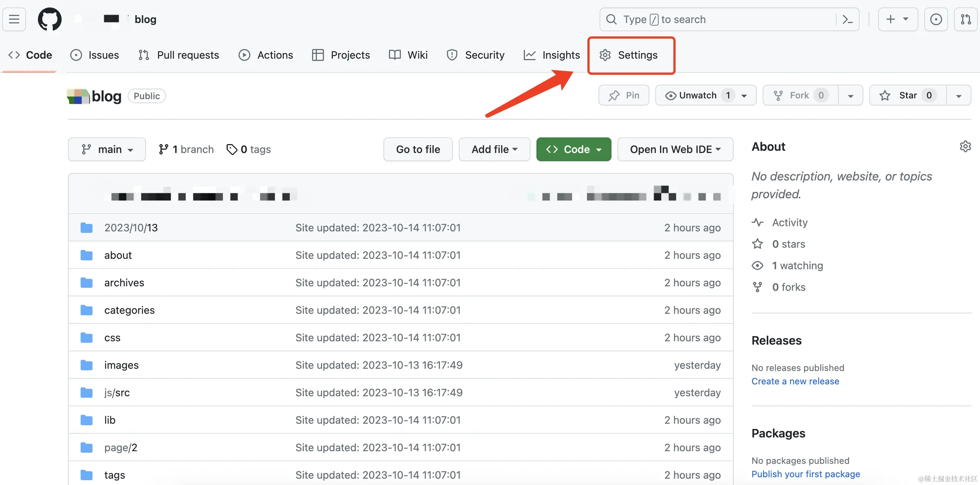
Task: Expand the Add file dropdown
Action: [494, 149]
